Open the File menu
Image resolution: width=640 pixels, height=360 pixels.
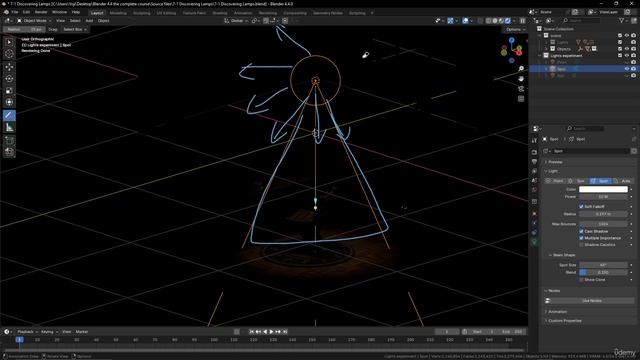[x=15, y=12]
